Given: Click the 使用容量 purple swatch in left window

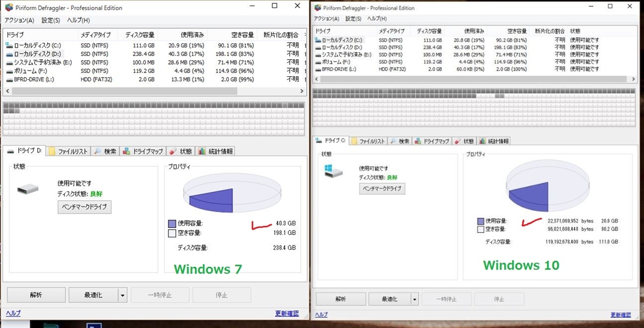Looking at the screenshot, I should click(172, 223).
